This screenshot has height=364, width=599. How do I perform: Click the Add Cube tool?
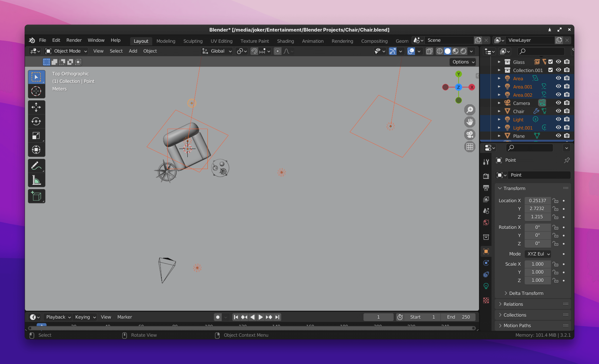point(36,196)
